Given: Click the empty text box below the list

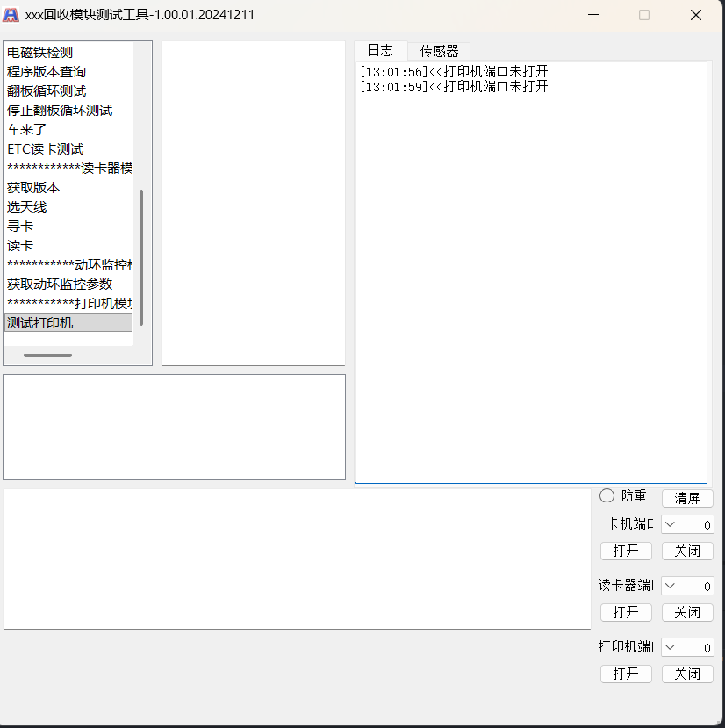Looking at the screenshot, I should [x=174, y=427].
